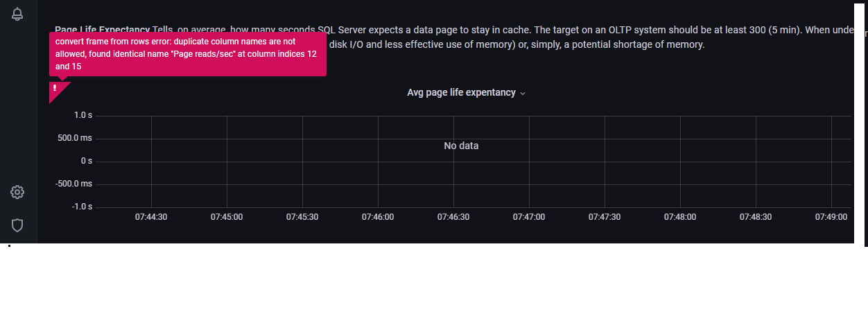This screenshot has width=868, height=319.
Task: Select the 07:46:30 time axis marker
Action: [453, 217]
